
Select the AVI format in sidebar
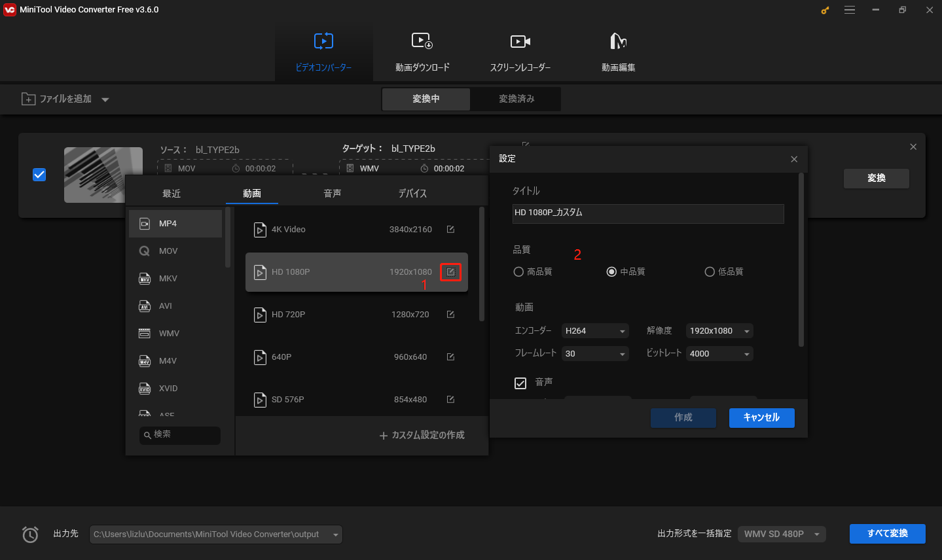[x=175, y=306]
